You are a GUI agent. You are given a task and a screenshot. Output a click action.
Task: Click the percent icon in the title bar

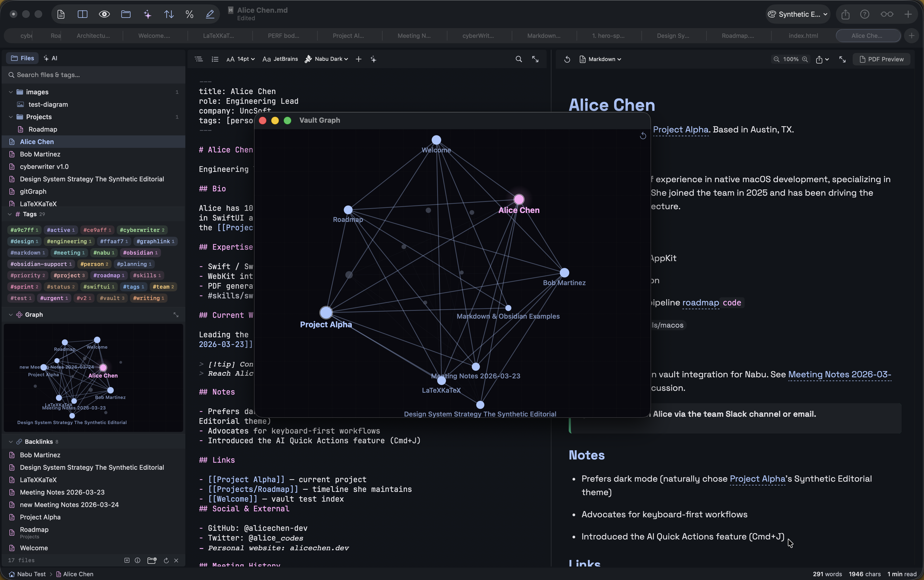pyautogui.click(x=189, y=14)
